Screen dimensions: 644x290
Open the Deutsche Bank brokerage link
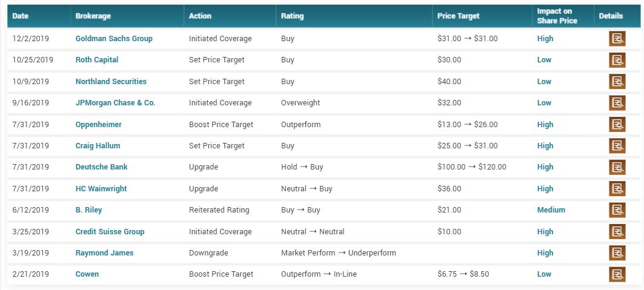click(x=101, y=167)
